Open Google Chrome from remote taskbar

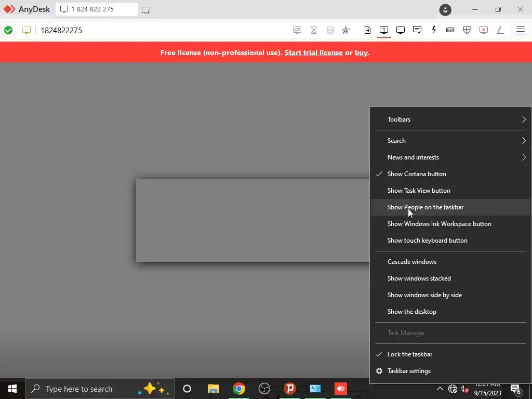239,389
